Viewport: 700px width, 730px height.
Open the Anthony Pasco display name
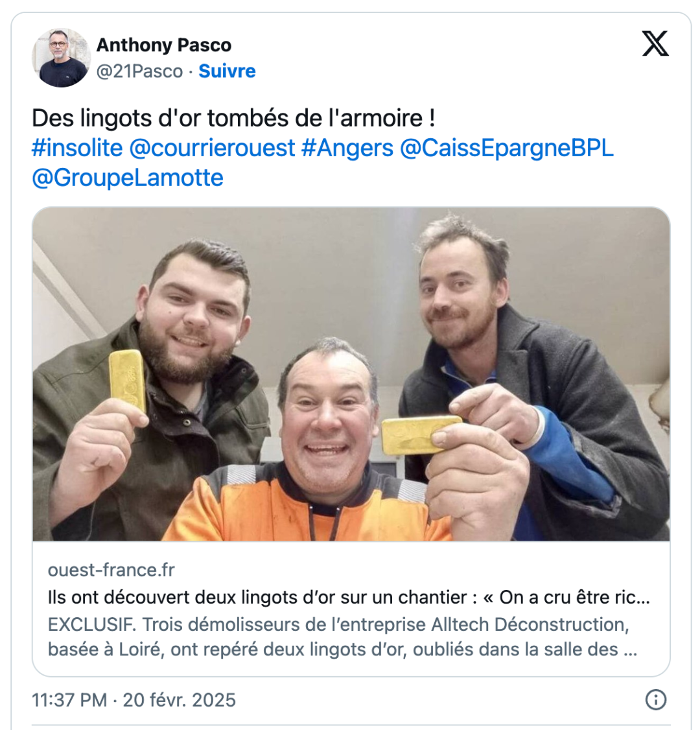pos(164,45)
